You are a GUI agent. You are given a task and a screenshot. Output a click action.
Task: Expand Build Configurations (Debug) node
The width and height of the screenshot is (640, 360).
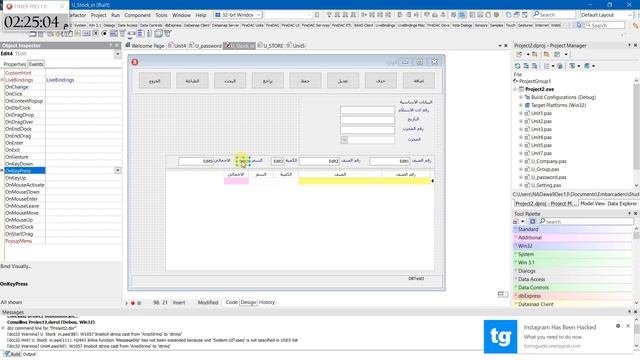coord(521,97)
